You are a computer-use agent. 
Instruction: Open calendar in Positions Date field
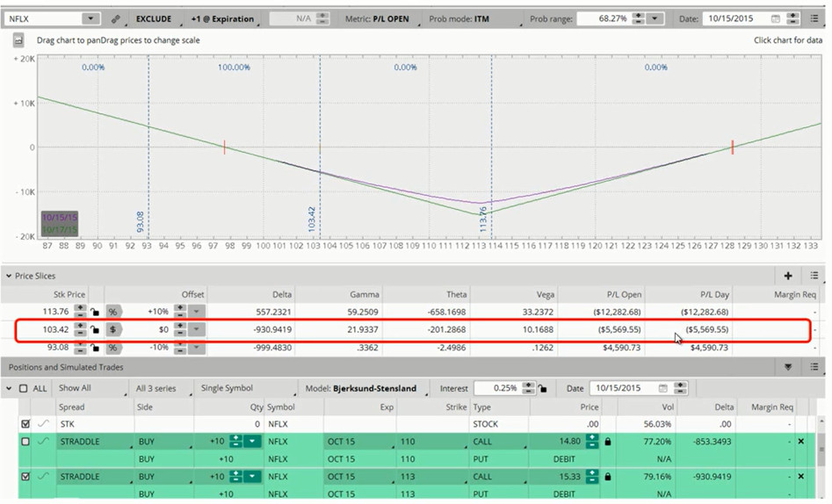pos(662,388)
